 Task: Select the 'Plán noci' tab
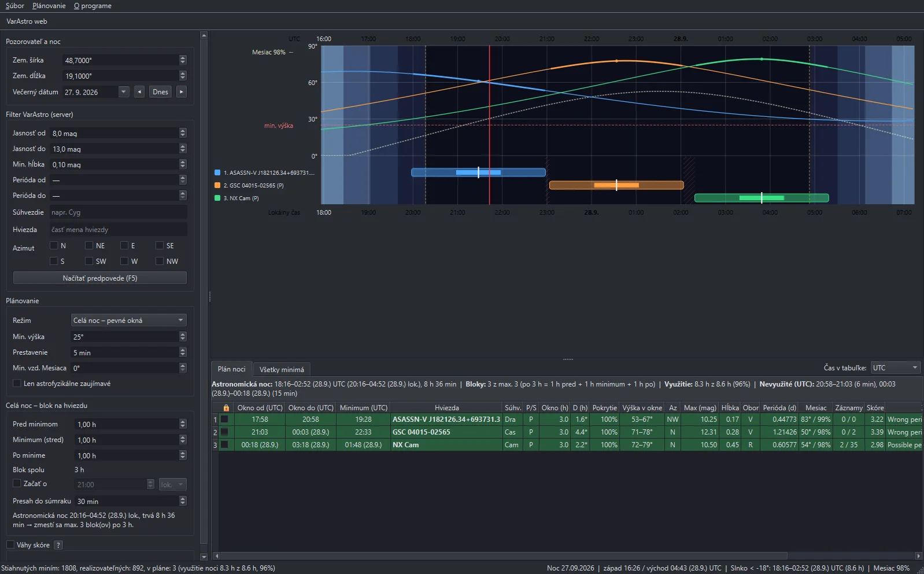(x=231, y=369)
